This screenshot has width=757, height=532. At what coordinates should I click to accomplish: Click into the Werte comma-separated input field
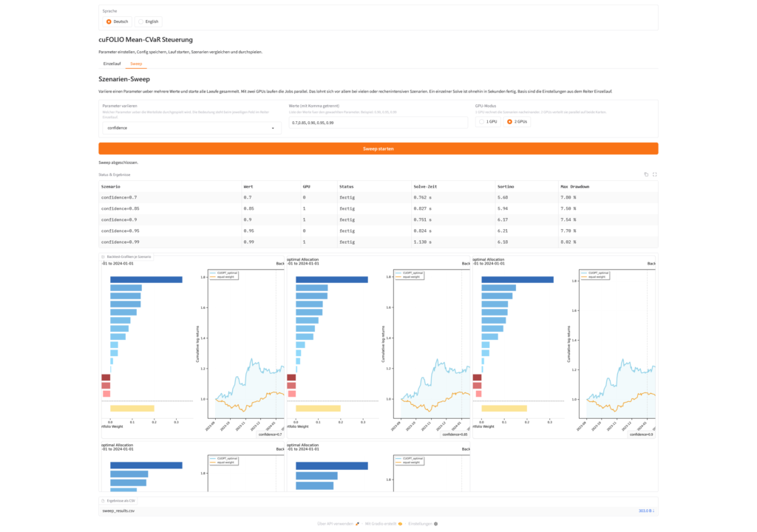coord(378,123)
